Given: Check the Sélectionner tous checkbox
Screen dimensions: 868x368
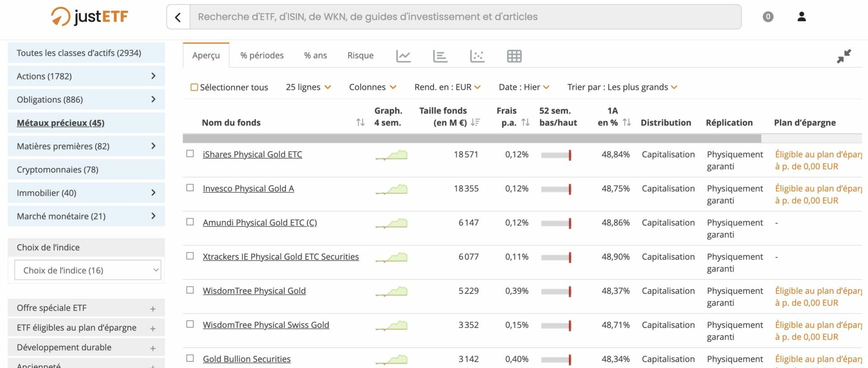Looking at the screenshot, I should point(194,87).
